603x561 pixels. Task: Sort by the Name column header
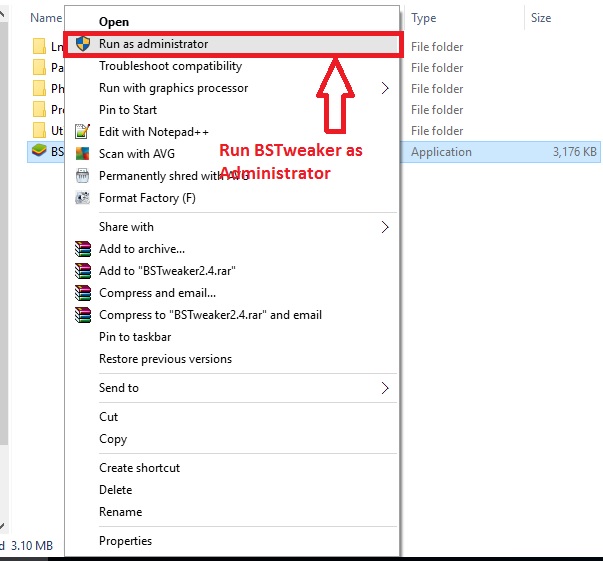click(x=46, y=18)
